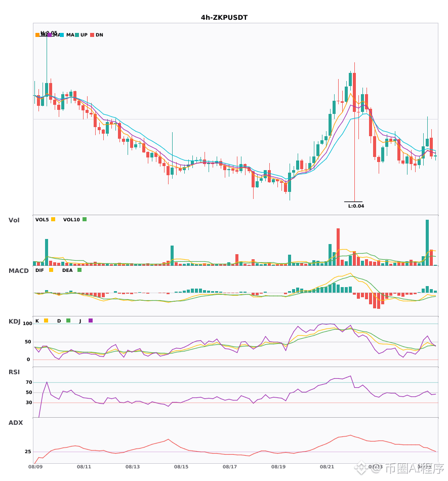Image resolution: width=448 pixels, height=481 pixels.
Task: Select the yellow DIF legend swatch
Action: tap(51, 270)
